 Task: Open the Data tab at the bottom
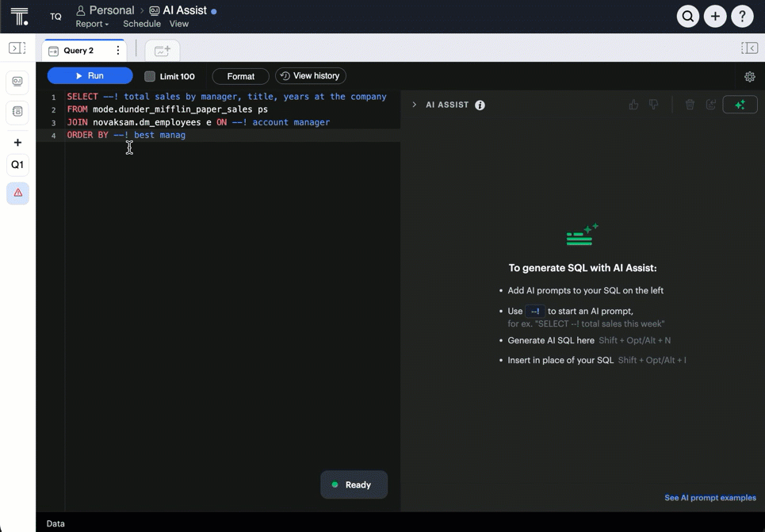tap(55, 523)
